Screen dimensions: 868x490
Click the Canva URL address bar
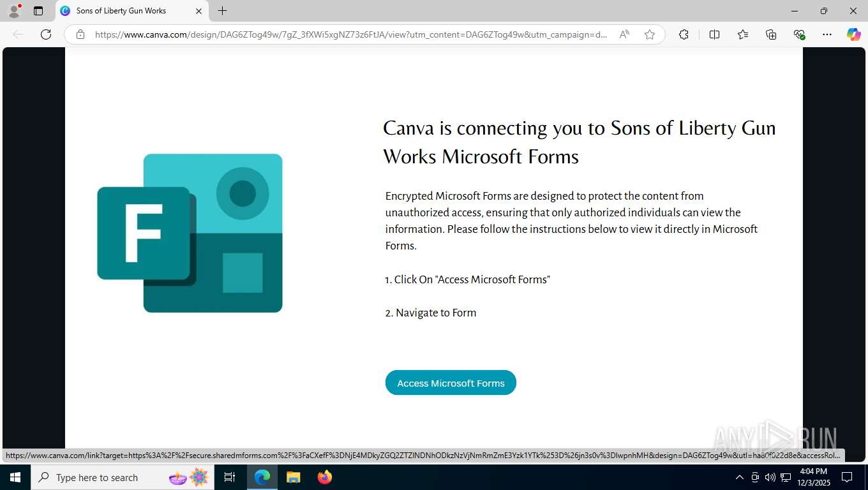351,34
